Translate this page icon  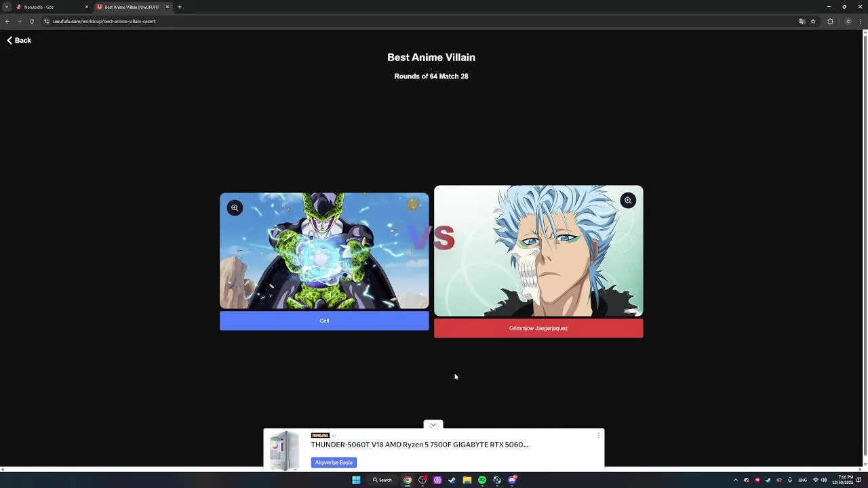[802, 21]
